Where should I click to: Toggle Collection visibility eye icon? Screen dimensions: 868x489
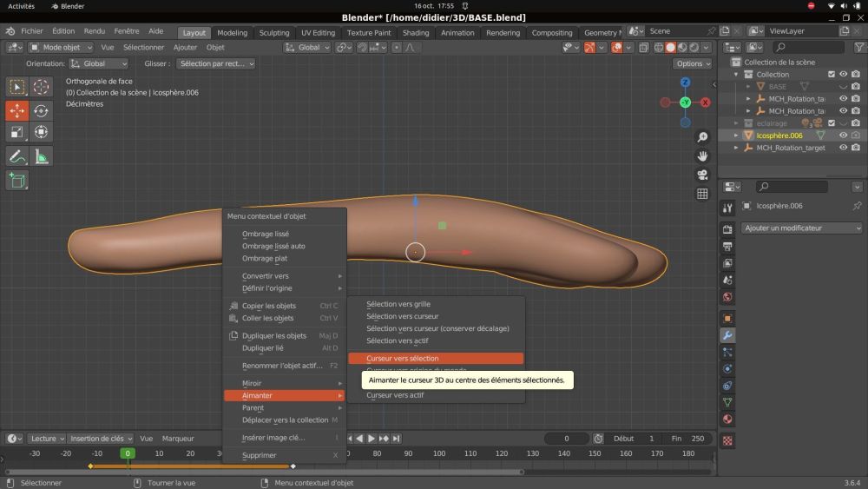pos(843,74)
